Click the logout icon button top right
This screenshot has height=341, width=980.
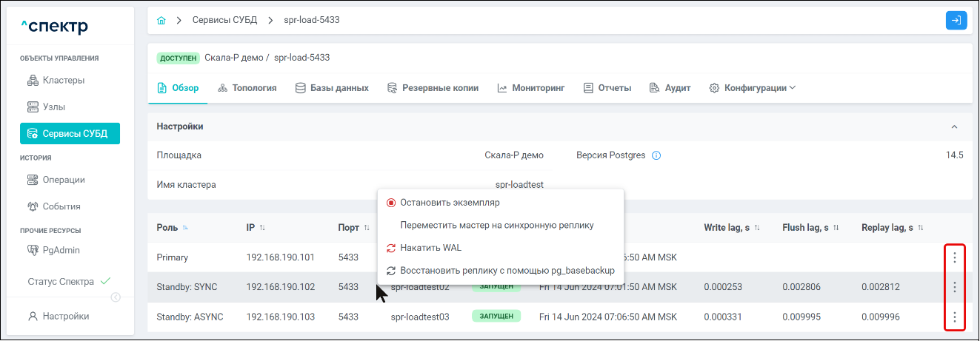click(956, 21)
